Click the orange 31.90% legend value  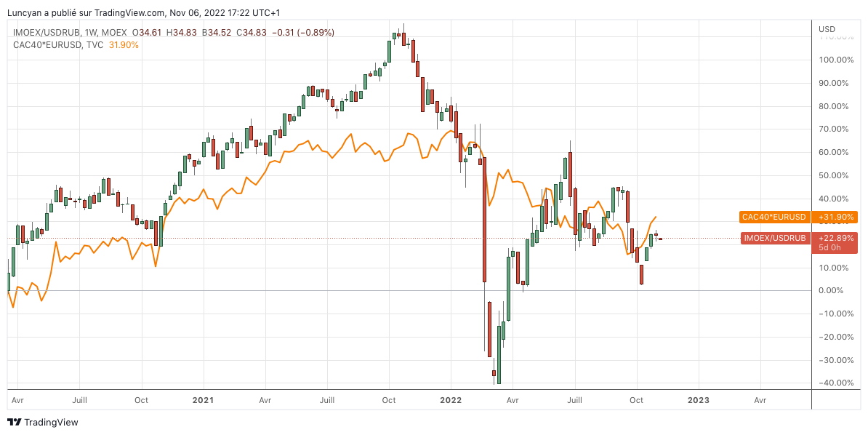(x=124, y=44)
